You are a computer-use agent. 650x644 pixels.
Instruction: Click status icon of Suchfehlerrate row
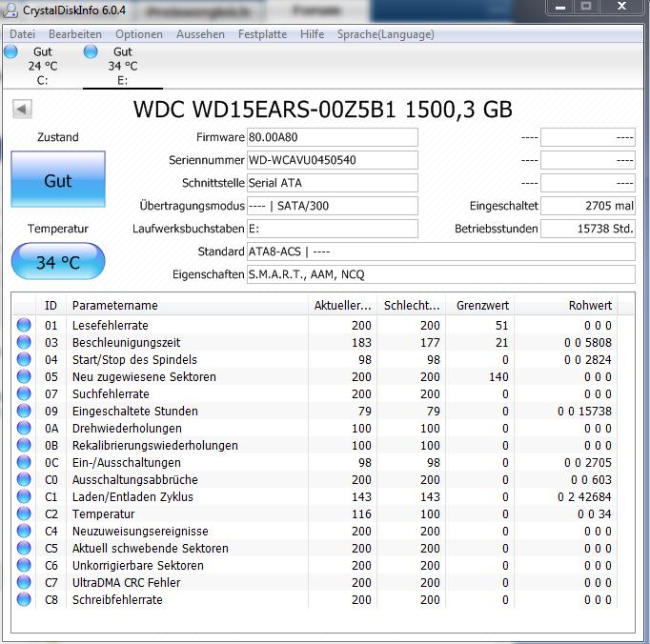(24, 393)
